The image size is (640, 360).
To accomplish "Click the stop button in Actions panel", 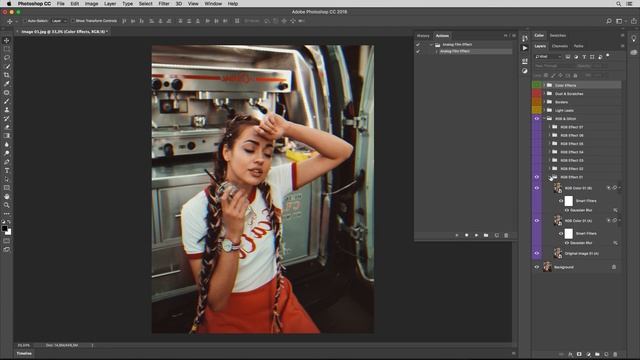I will tap(457, 235).
